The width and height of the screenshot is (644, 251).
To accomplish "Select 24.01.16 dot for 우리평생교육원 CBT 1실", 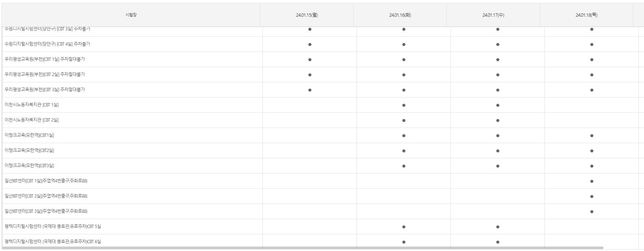I will (x=404, y=60).
